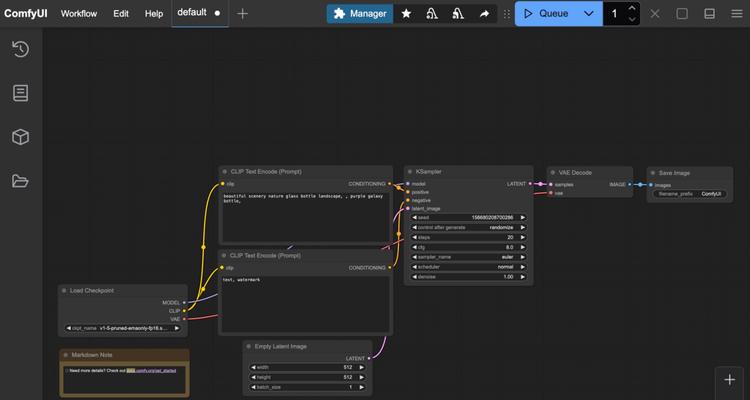Click the MODEL output slot of Load Checkpoint
750x400 pixels.
click(x=184, y=302)
